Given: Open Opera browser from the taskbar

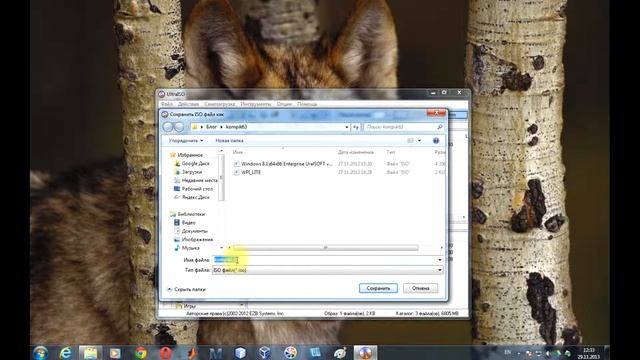Looking at the screenshot, I should point(165,353).
